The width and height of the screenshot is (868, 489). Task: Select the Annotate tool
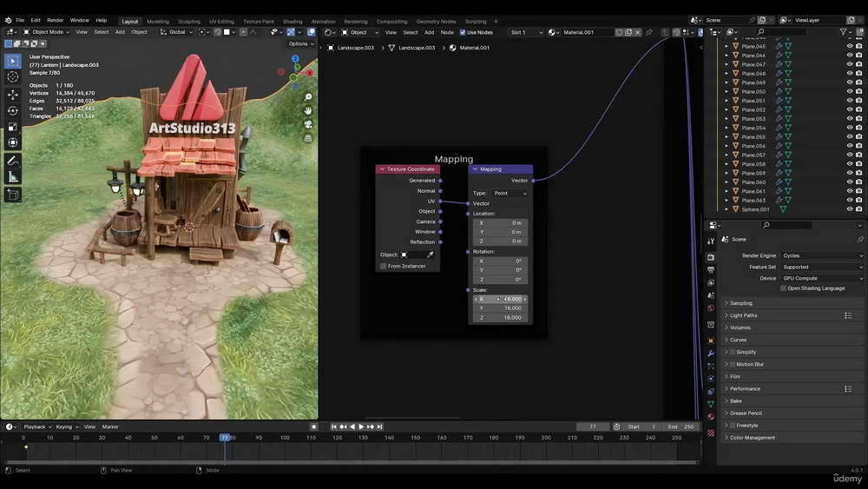[x=13, y=161]
